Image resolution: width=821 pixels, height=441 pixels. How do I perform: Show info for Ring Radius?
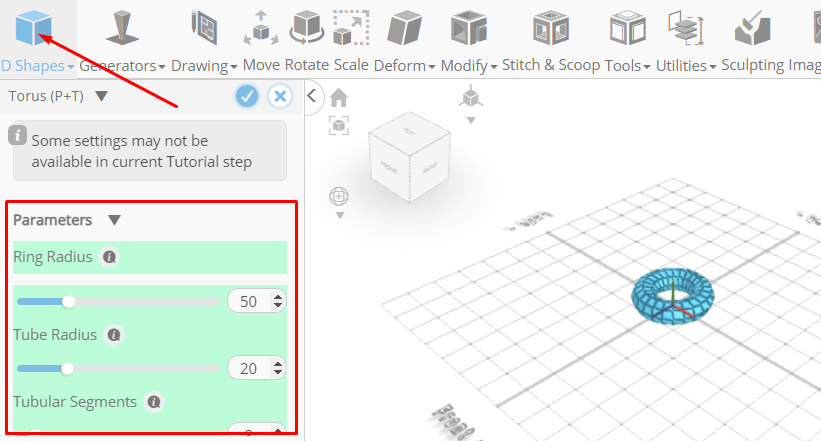[109, 257]
